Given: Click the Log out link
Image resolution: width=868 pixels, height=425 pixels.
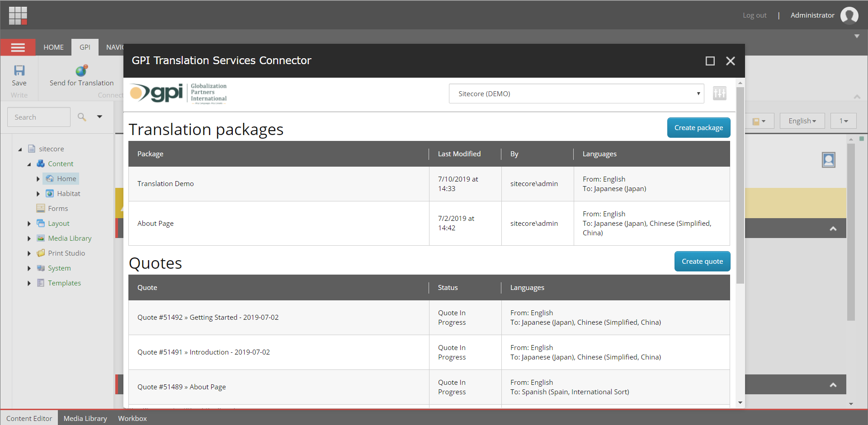Looking at the screenshot, I should click(755, 15).
